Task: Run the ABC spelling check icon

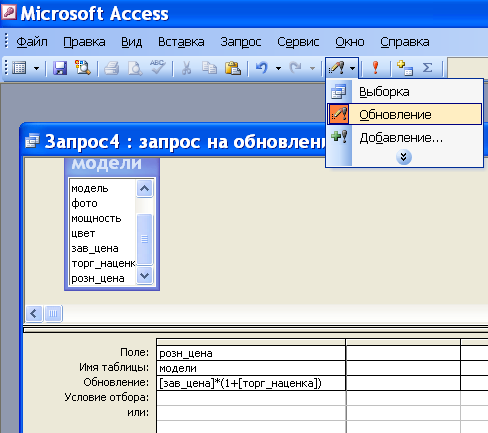Action: pos(157,67)
